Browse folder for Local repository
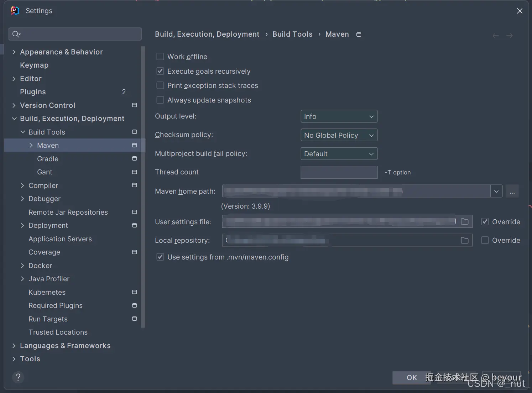The width and height of the screenshot is (532, 393). (x=465, y=240)
